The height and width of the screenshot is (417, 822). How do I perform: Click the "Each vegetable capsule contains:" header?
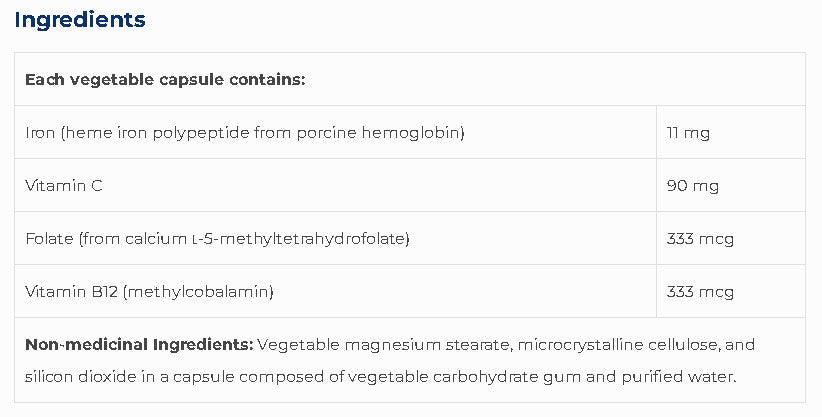[165, 79]
